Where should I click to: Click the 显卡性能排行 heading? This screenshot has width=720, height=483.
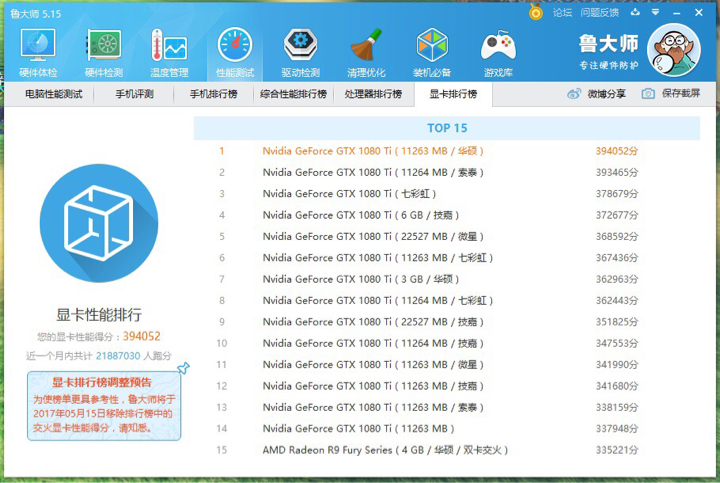[x=99, y=315]
